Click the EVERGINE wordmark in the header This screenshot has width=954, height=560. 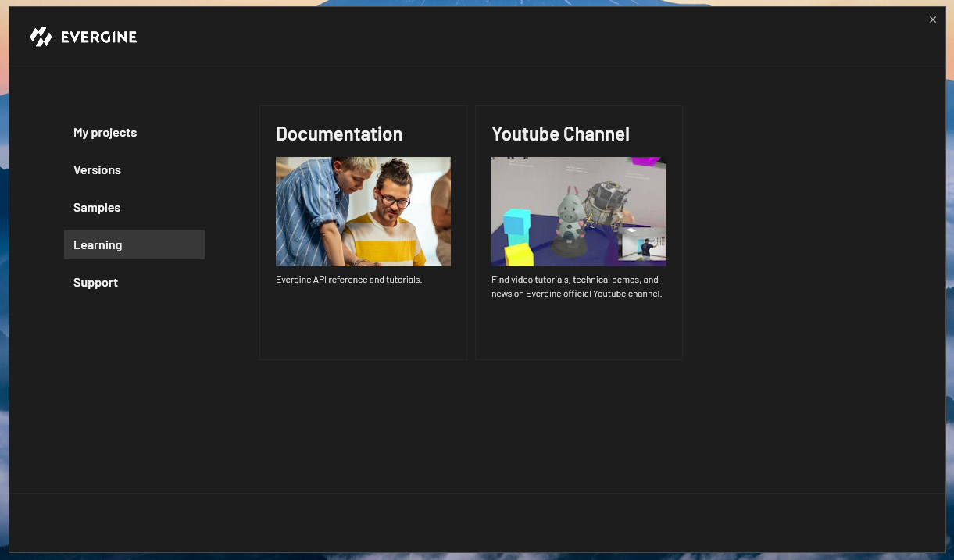pos(98,37)
